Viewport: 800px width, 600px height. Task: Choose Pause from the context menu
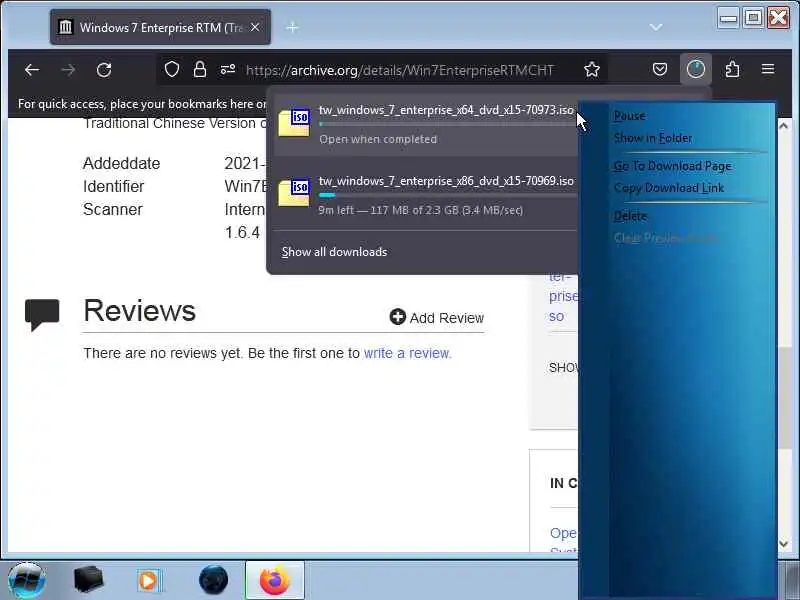(x=629, y=116)
